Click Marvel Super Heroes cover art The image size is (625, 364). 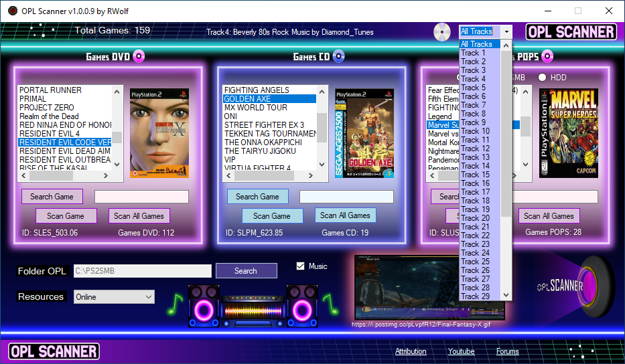coord(569,133)
